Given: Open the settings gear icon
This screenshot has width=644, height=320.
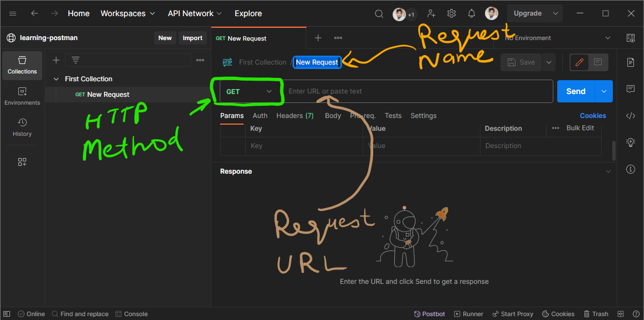Looking at the screenshot, I should 452,13.
